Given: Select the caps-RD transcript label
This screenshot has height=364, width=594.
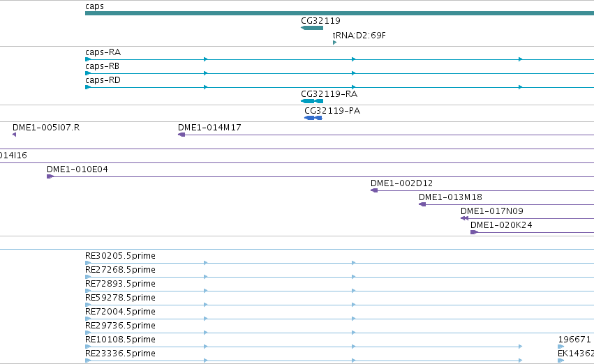Looking at the screenshot, I should 103,80.
